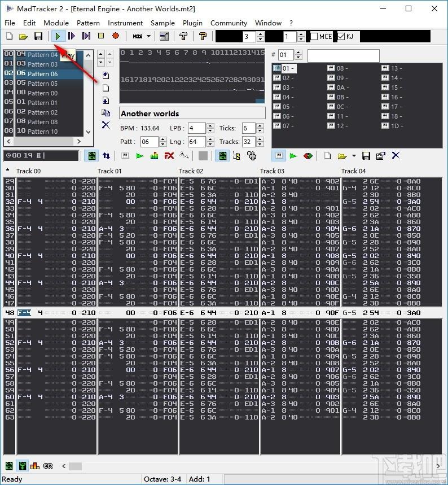Click the envelope curve icon after FX
The image size is (448, 485).
(184, 156)
